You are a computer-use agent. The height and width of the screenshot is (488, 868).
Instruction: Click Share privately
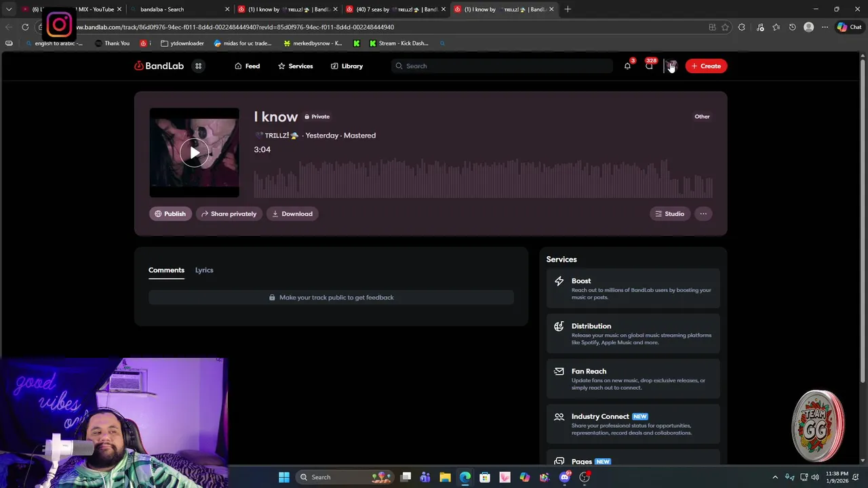(229, 213)
